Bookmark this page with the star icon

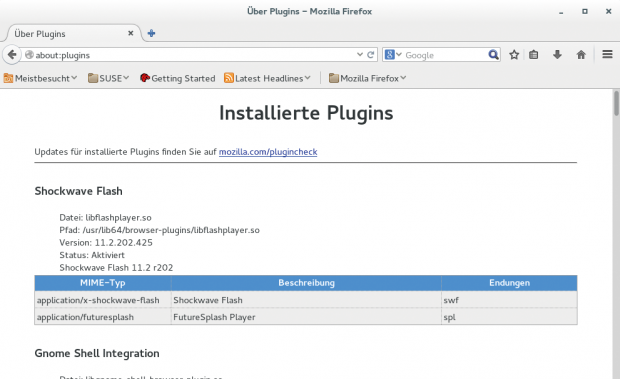(514, 55)
